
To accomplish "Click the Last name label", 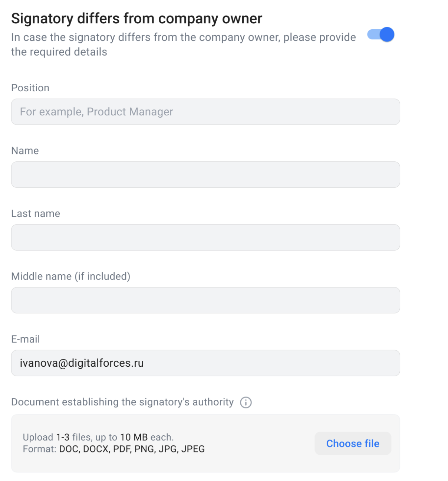I will coord(36,213).
